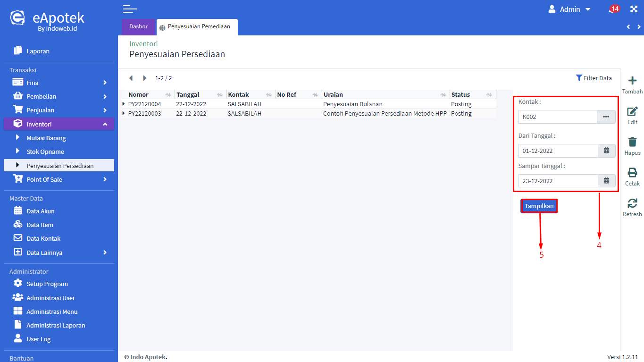The height and width of the screenshot is (362, 644).
Task: Click the Edit pencil icon
Action: pyautogui.click(x=632, y=112)
